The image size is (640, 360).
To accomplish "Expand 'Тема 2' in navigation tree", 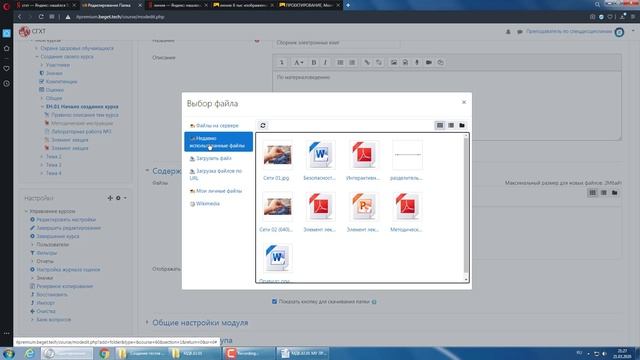I will pyautogui.click(x=42, y=156).
